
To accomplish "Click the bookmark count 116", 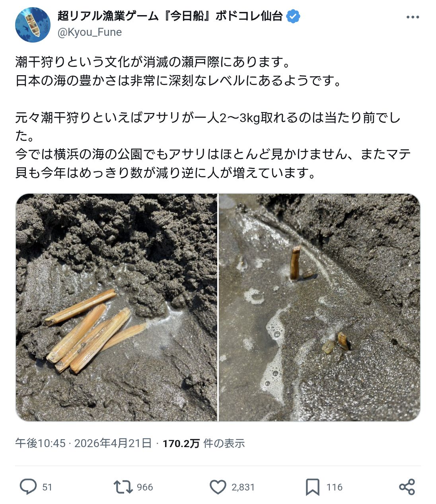I will pyautogui.click(x=335, y=487).
